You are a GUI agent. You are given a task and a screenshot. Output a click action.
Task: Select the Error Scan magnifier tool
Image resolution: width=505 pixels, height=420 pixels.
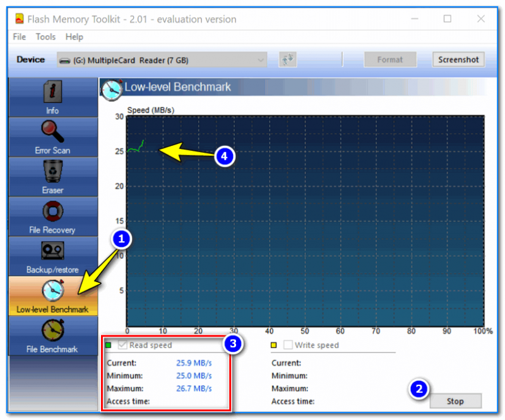[53, 137]
